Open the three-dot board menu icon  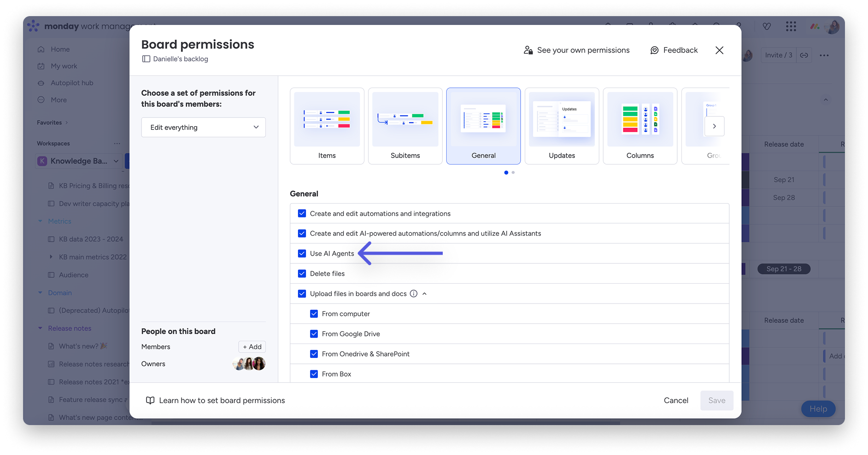tap(824, 55)
